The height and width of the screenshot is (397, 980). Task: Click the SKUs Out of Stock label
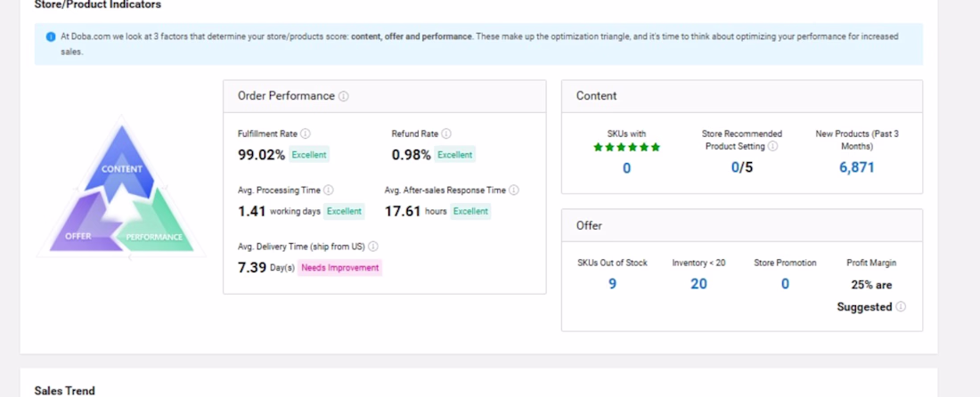point(613,263)
